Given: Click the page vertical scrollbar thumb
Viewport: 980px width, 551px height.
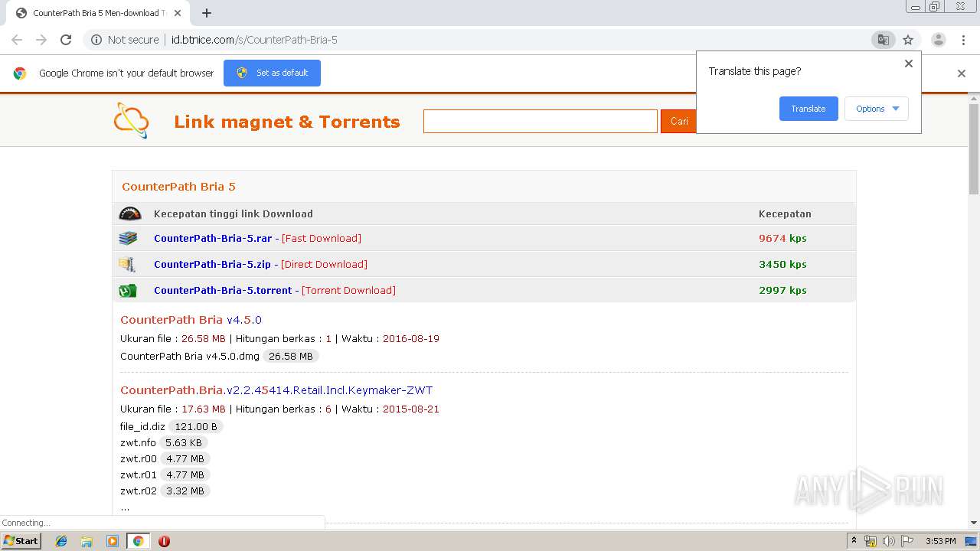Looking at the screenshot, I should 974,149.
